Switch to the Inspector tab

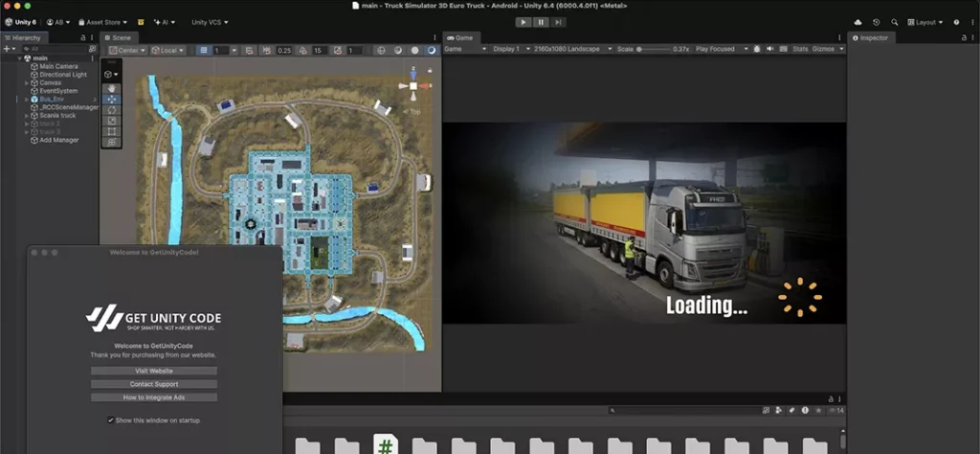[871, 37]
